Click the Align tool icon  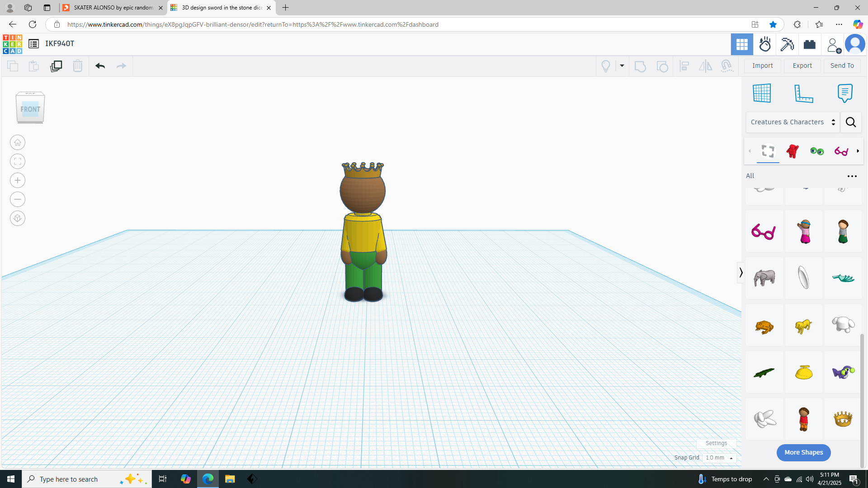pos(684,66)
